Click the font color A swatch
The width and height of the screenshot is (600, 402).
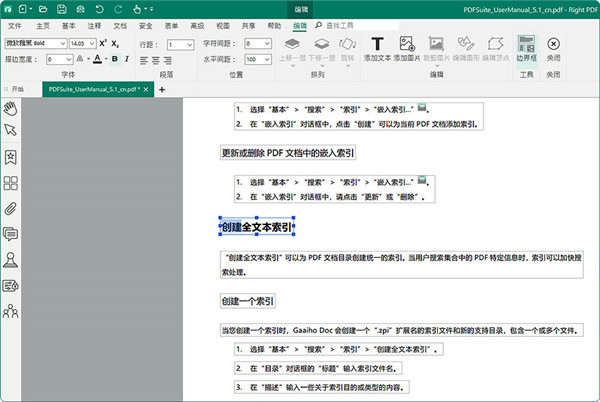[96, 60]
